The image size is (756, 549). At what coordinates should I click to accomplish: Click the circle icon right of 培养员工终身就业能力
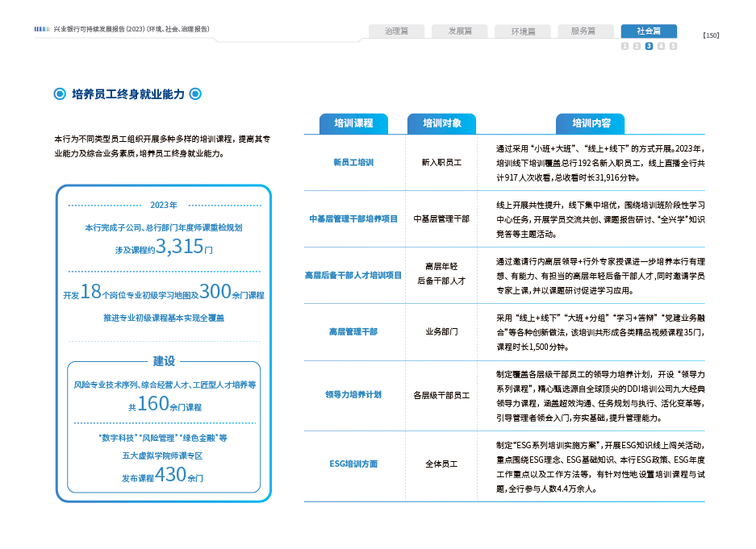[x=195, y=94]
